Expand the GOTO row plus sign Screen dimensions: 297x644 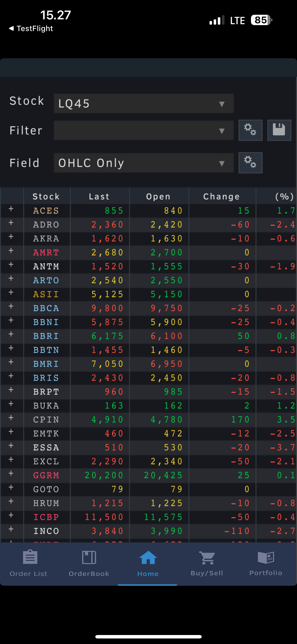11,488
